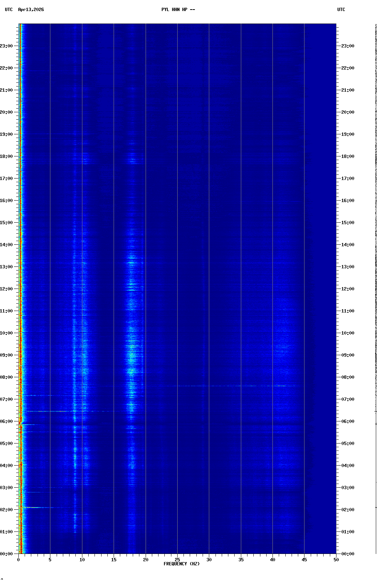Click the 0 Hz frequency axis label
Screen dimensions: 392x583
click(18, 560)
